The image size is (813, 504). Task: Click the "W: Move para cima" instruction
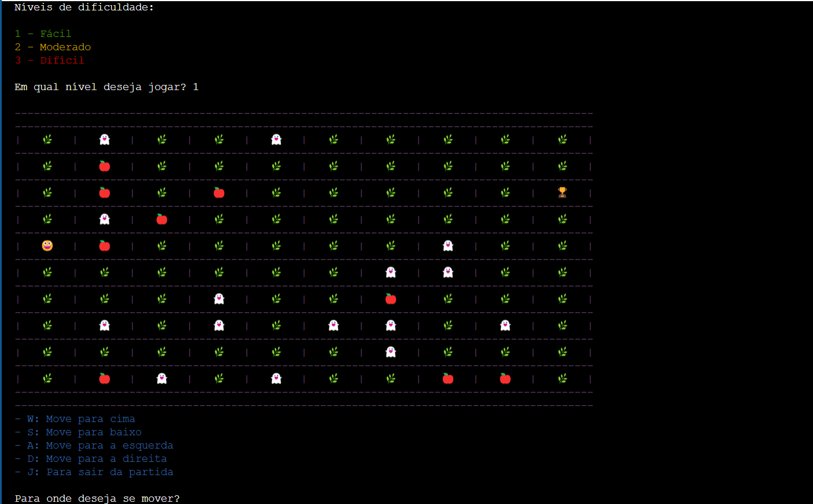coord(80,419)
